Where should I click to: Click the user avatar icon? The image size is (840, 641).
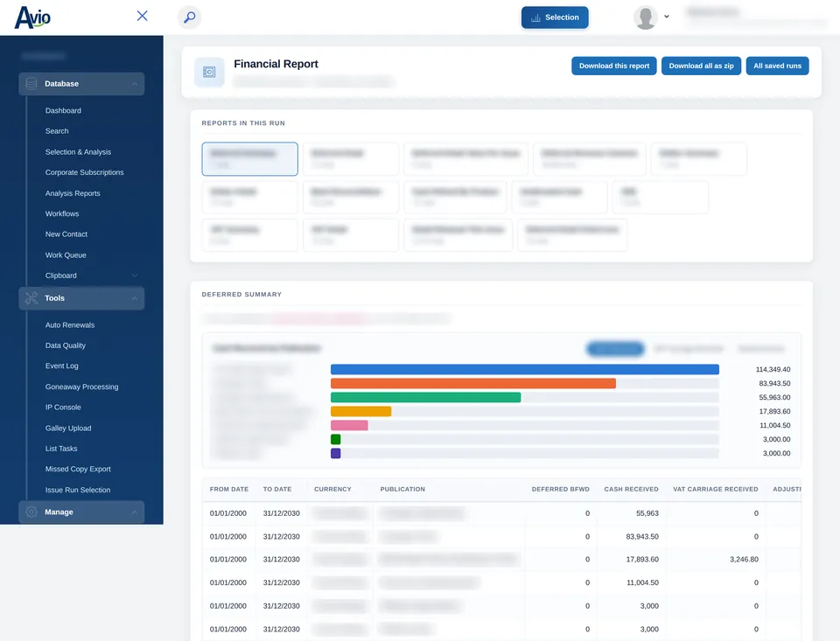pos(646,17)
